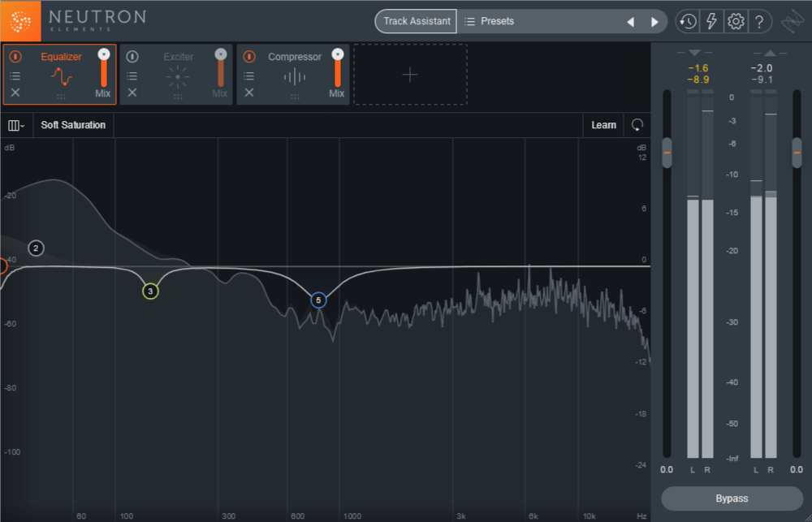Toggle Equalizer module power button

pos(15,56)
